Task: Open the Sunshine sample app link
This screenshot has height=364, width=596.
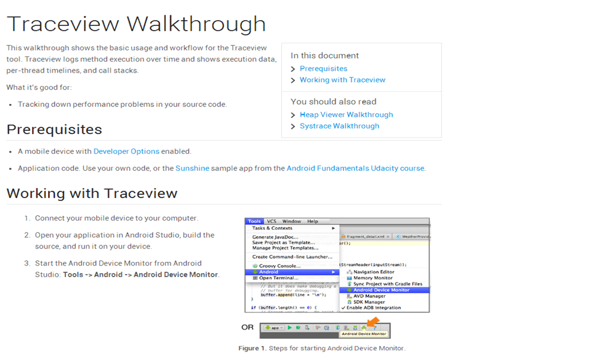Action: tap(192, 168)
